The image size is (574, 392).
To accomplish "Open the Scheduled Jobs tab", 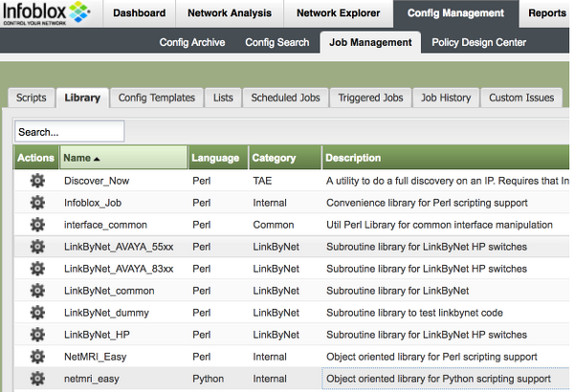I will 284,98.
